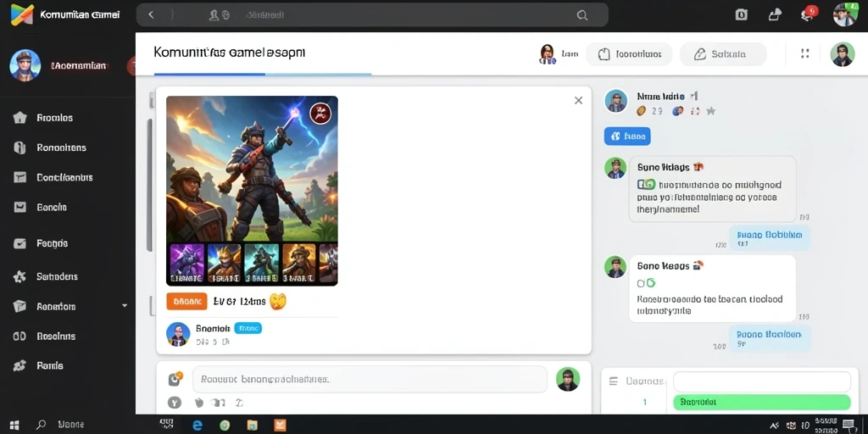
Task: Open the hamburger list icon in bottom-right panel
Action: tap(614, 381)
